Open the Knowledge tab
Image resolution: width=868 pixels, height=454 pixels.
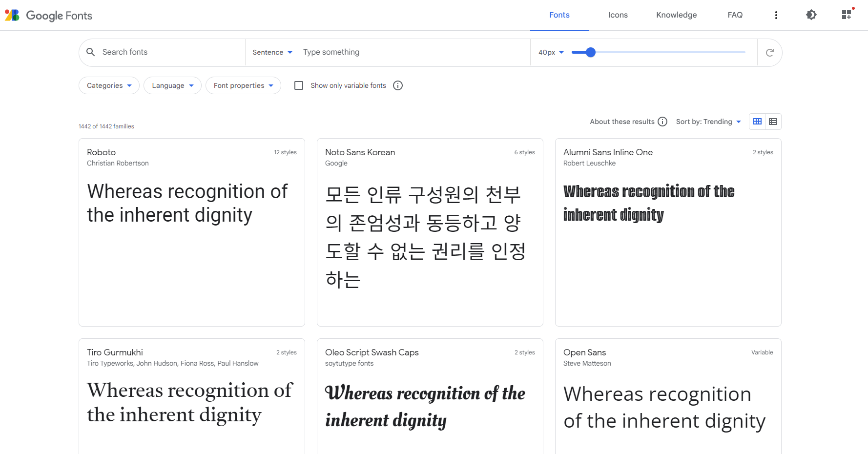click(677, 15)
